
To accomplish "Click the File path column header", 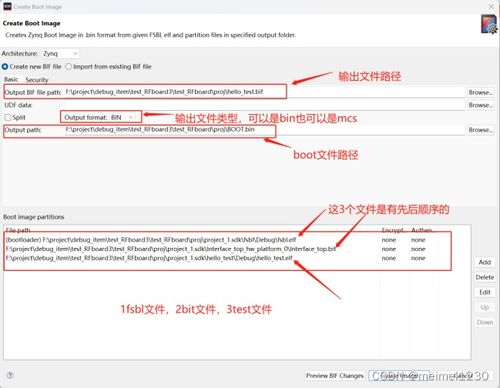I will click(x=18, y=230).
